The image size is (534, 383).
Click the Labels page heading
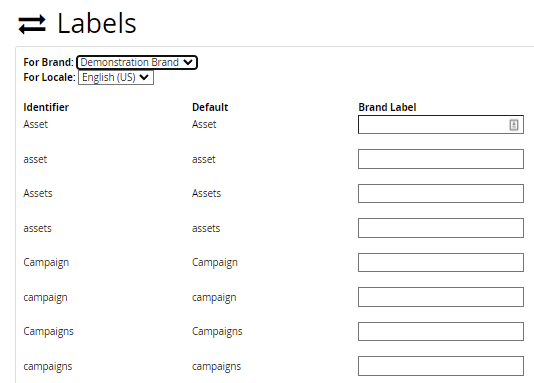(97, 23)
